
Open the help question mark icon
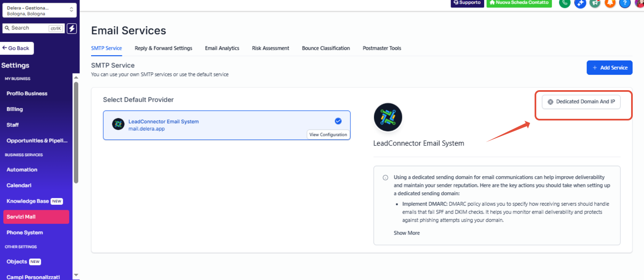(625, 3)
